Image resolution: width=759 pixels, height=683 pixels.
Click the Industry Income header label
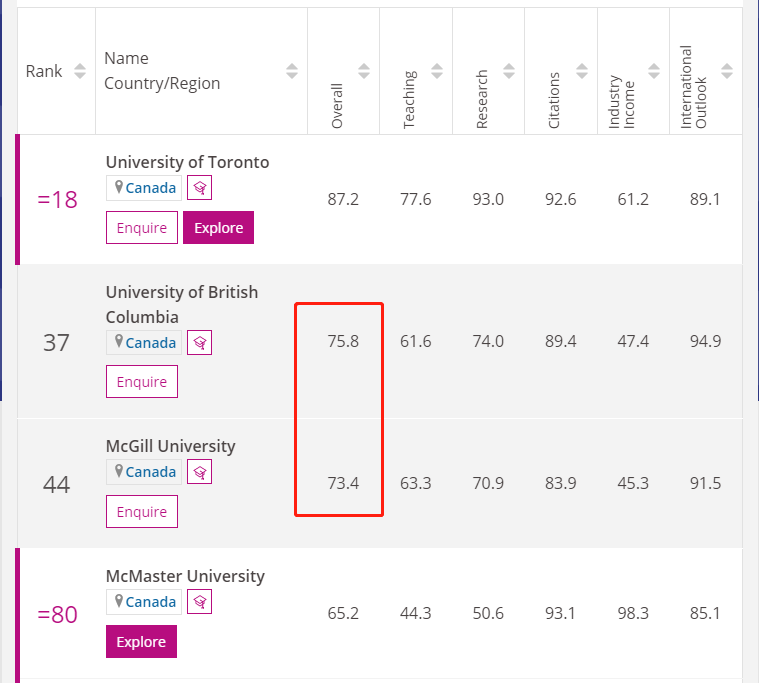pos(622,102)
